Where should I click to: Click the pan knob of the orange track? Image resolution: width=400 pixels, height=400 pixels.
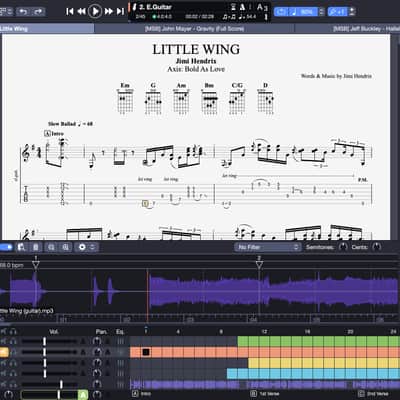pos(97,352)
